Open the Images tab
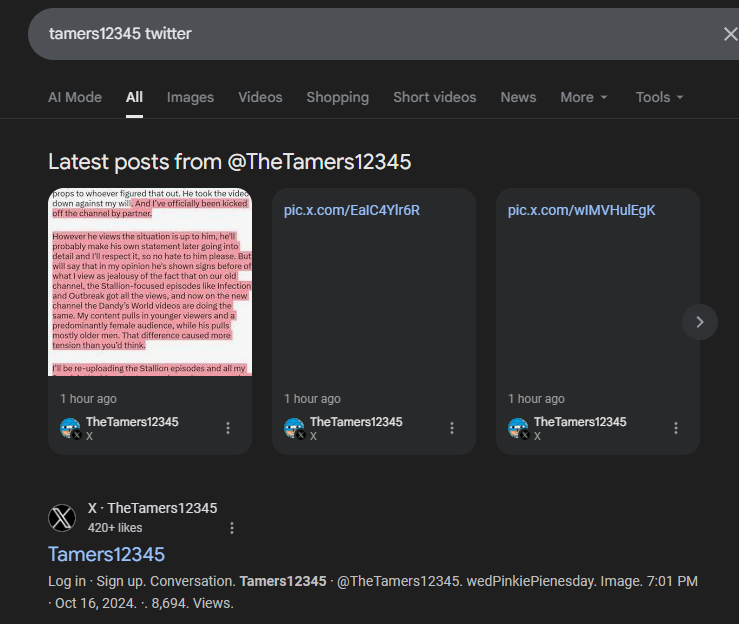The image size is (739, 624). [x=190, y=97]
